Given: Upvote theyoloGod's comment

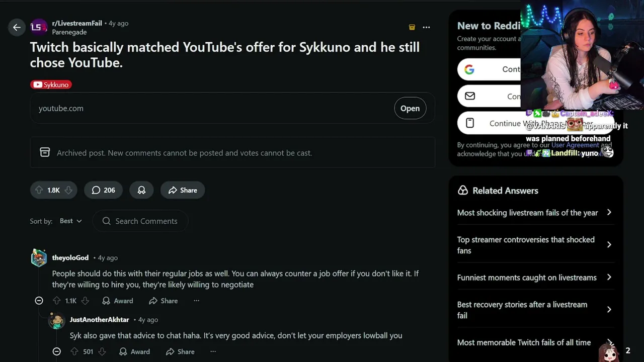Looking at the screenshot, I should pyautogui.click(x=56, y=301).
